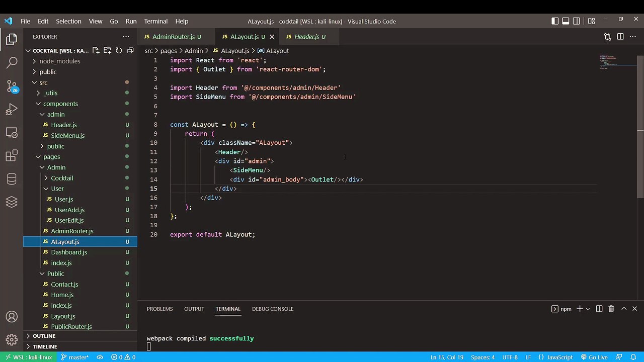Switch to the PROBLEMS panel tab
This screenshot has width=644, height=362.
[159, 309]
